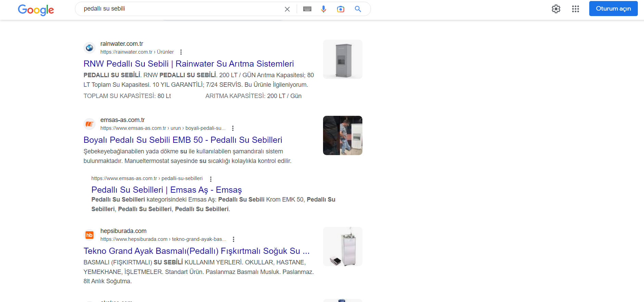Click 'ARITMA KAPASİTESİ: 200 LT / Gün' text
Screen dimensions: 644x302
[254, 96]
